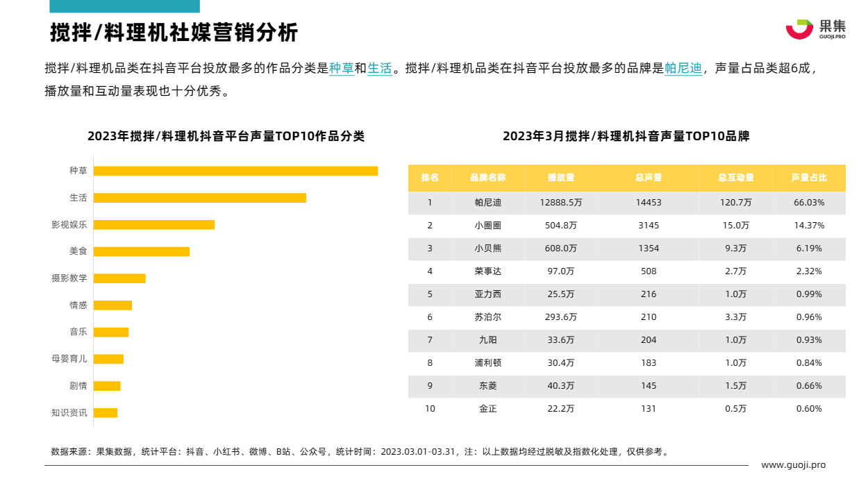Click the 品牌名称 column header

tap(487, 178)
